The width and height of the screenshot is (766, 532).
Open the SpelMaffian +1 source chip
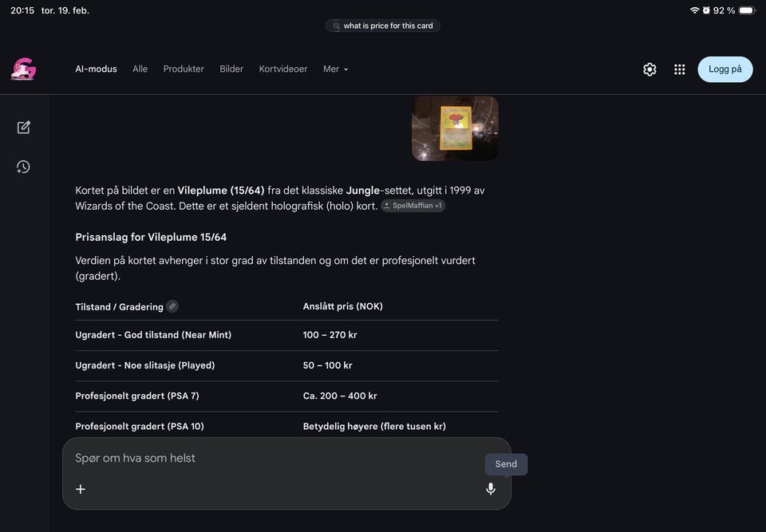(x=413, y=206)
